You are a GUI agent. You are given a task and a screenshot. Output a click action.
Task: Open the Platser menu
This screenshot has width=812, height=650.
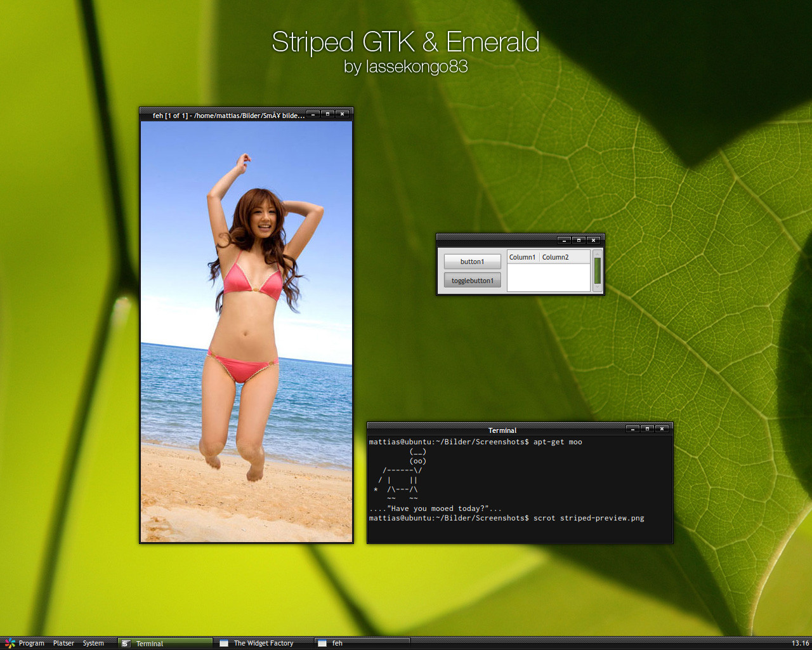tap(63, 643)
